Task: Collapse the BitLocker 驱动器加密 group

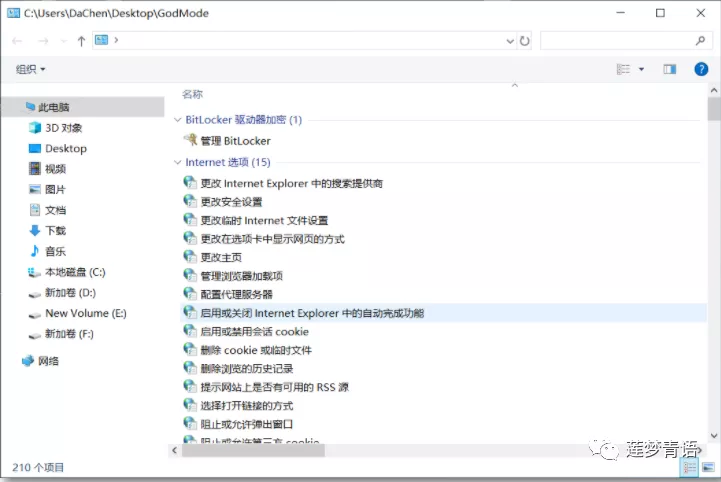Action: (177, 120)
